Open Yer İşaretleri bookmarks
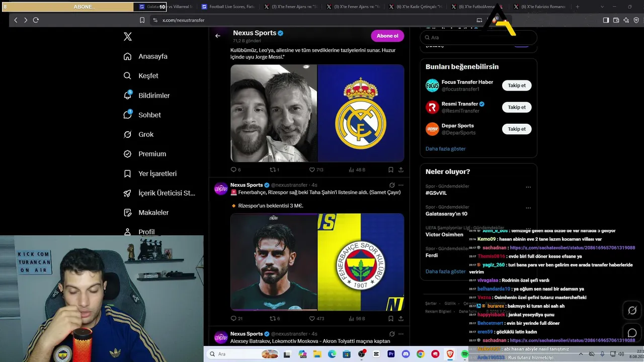This screenshot has width=644, height=362. coord(150,173)
